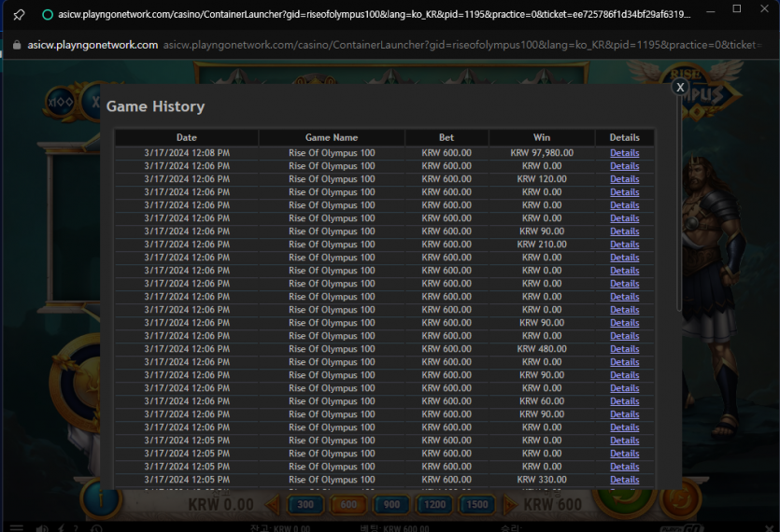Image resolution: width=780 pixels, height=532 pixels.
Task: Open Details for the KRW 210.00 win
Action: click(624, 245)
